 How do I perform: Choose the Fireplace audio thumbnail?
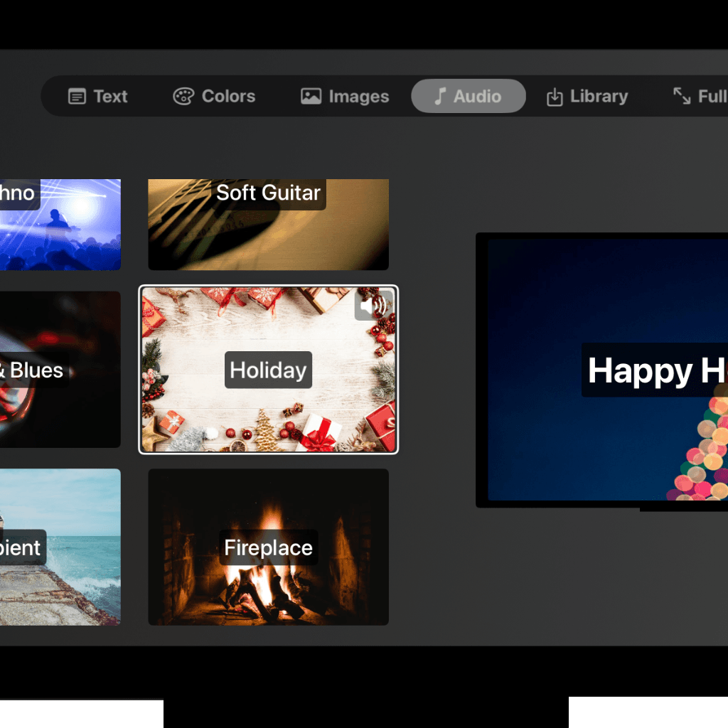point(268,590)
